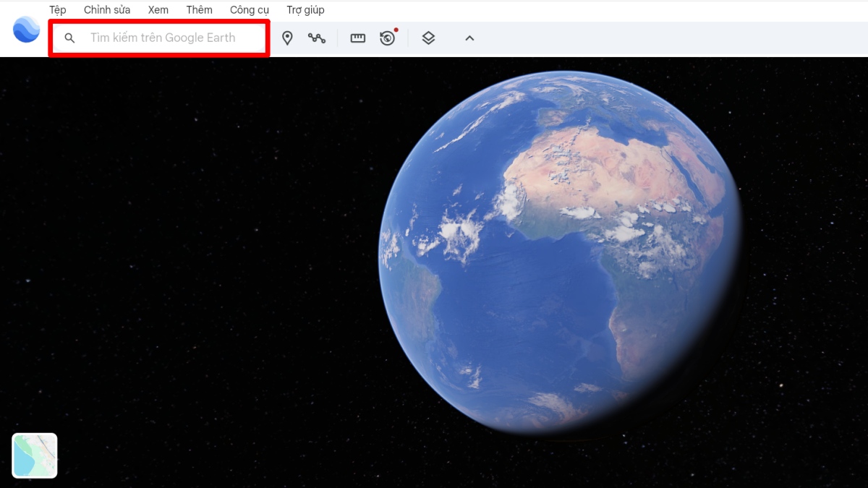Click the Earth globe

coord(561,253)
